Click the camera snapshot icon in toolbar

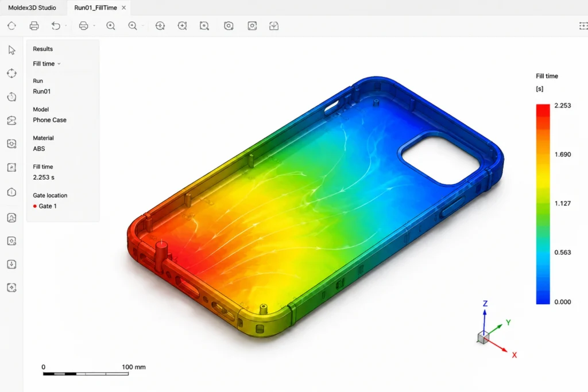tap(229, 26)
